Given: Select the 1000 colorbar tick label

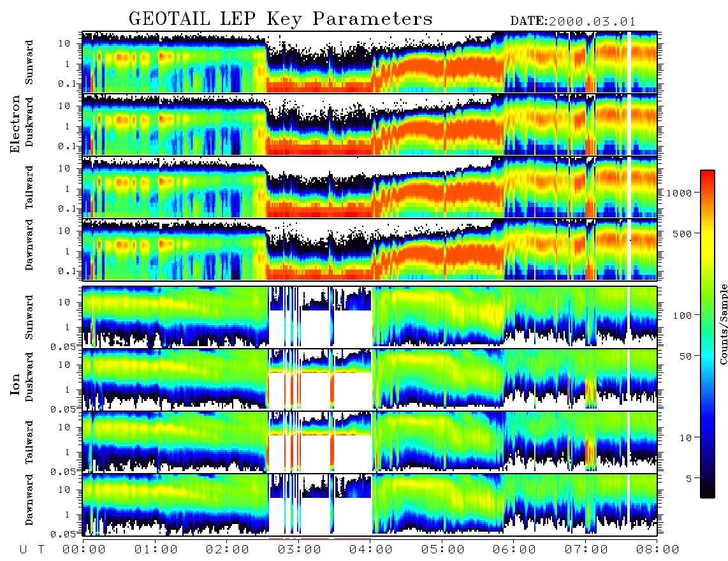Looking at the screenshot, I should (679, 193).
